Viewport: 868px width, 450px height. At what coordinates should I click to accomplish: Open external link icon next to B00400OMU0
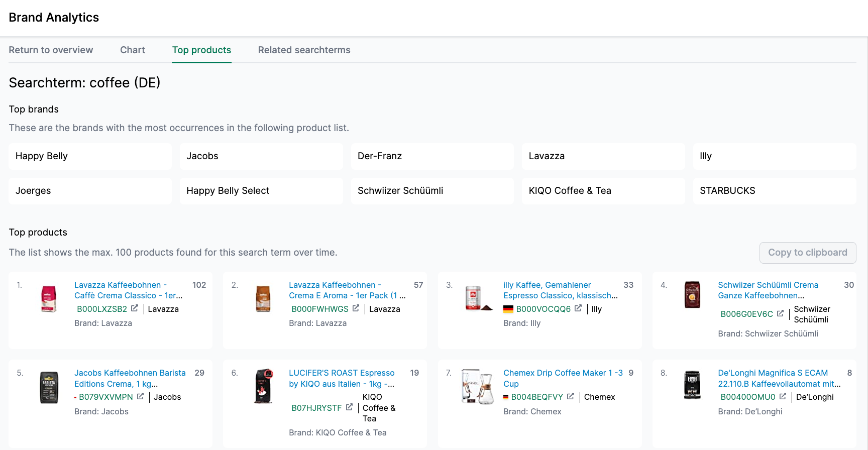pyautogui.click(x=783, y=396)
